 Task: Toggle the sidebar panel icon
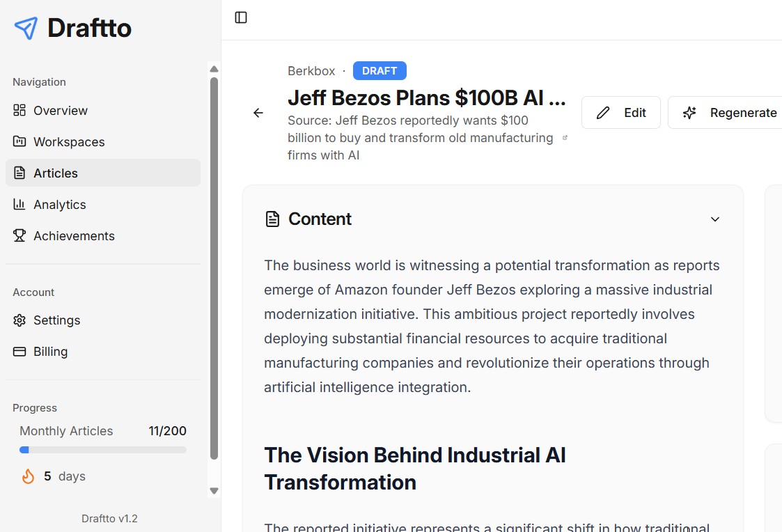coord(241,17)
